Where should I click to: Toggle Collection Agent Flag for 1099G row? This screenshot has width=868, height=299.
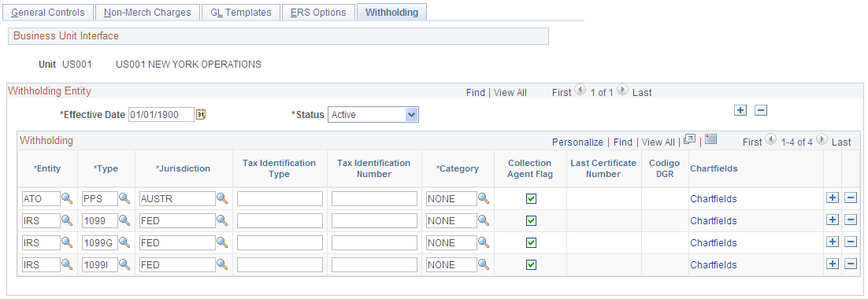point(531,242)
